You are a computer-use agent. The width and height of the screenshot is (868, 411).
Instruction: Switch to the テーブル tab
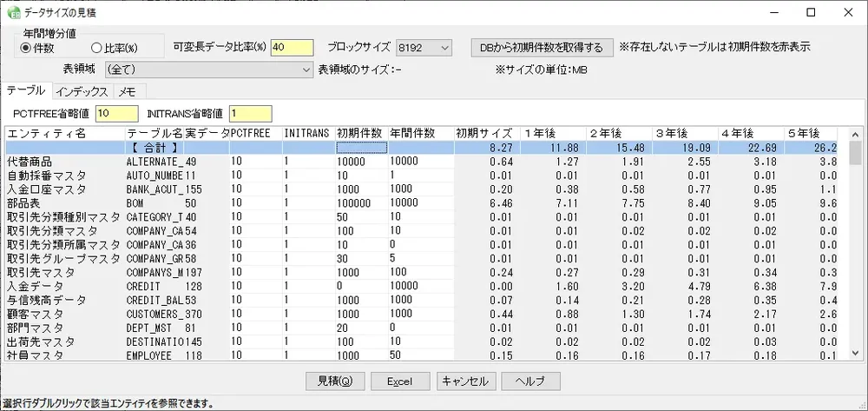(x=27, y=91)
